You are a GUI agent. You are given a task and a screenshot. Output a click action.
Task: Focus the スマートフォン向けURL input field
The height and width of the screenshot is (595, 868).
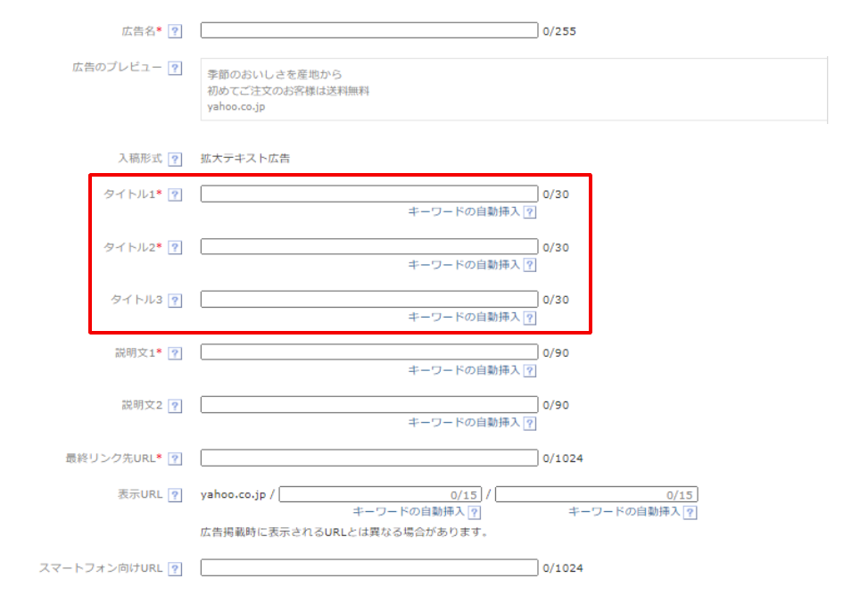coord(369,567)
